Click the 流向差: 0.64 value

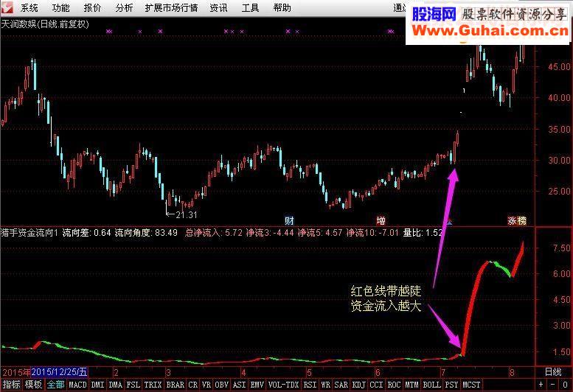(x=86, y=233)
